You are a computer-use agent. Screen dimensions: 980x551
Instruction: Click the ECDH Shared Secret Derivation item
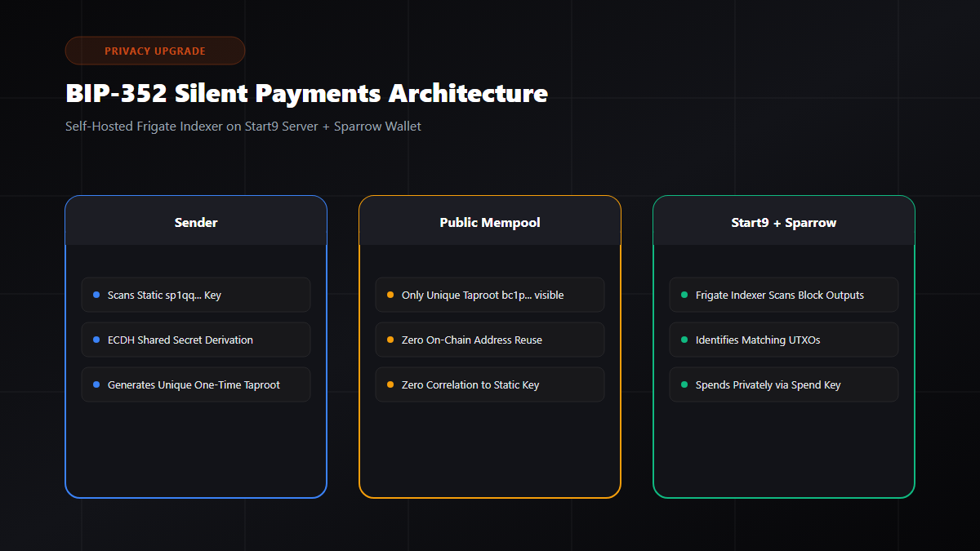[x=196, y=340]
